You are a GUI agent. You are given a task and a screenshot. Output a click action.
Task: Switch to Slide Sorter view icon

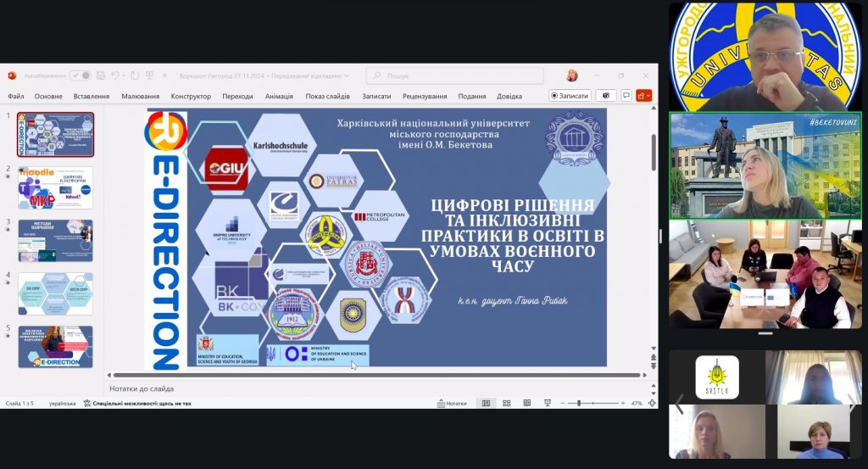(x=507, y=403)
